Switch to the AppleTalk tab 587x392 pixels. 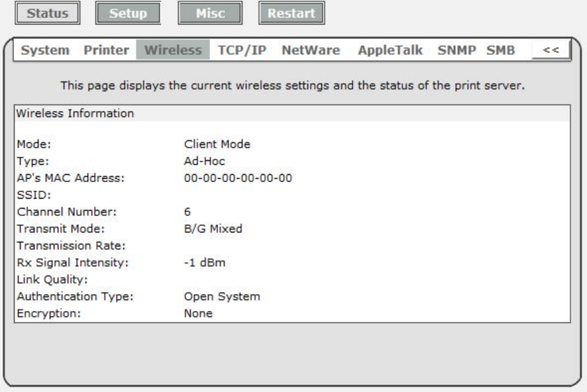tap(390, 50)
